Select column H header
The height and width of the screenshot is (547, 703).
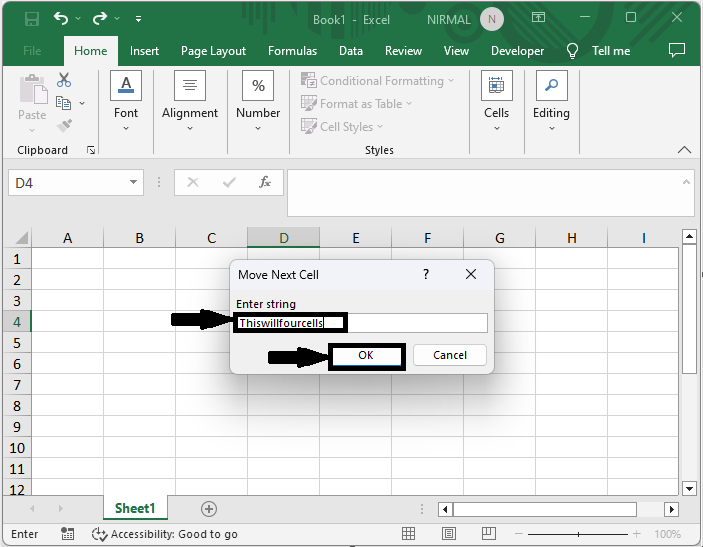coord(572,238)
